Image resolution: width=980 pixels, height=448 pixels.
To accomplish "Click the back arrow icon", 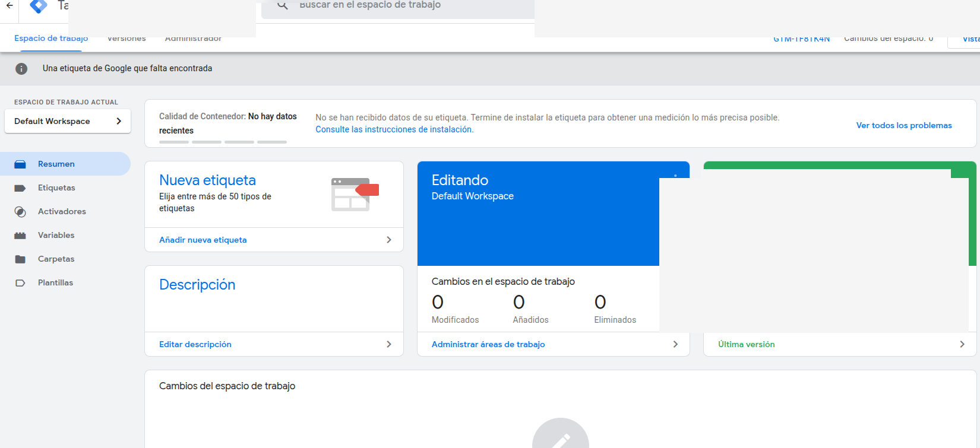I will (10, 5).
